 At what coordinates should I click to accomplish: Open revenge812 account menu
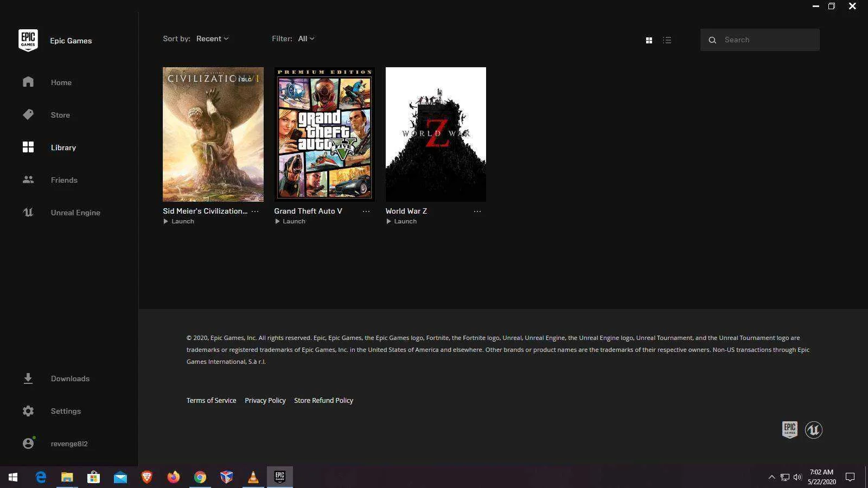(x=69, y=444)
